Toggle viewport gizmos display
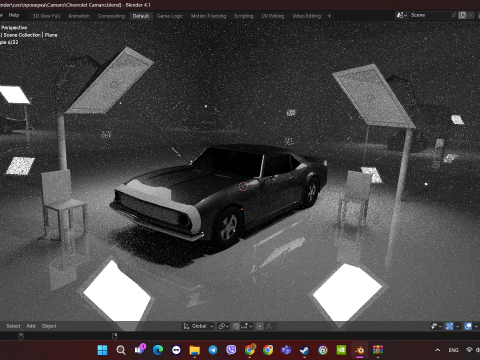This screenshot has height=360, width=480. [x=449, y=326]
